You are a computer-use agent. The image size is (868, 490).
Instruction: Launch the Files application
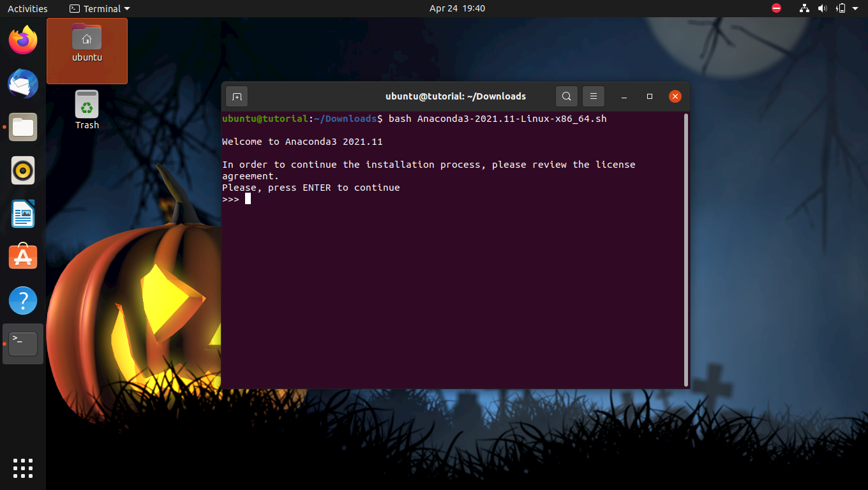23,127
